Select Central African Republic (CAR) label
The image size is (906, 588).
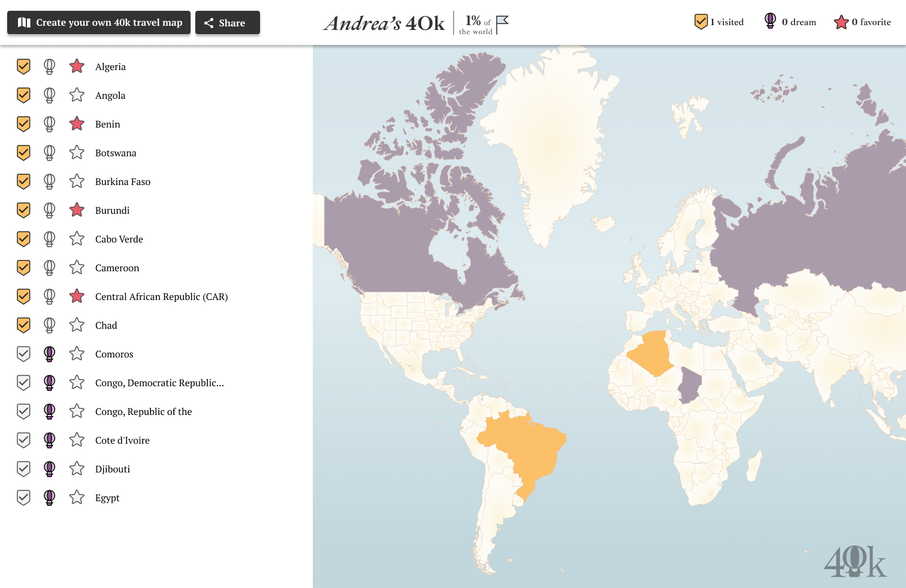(162, 296)
